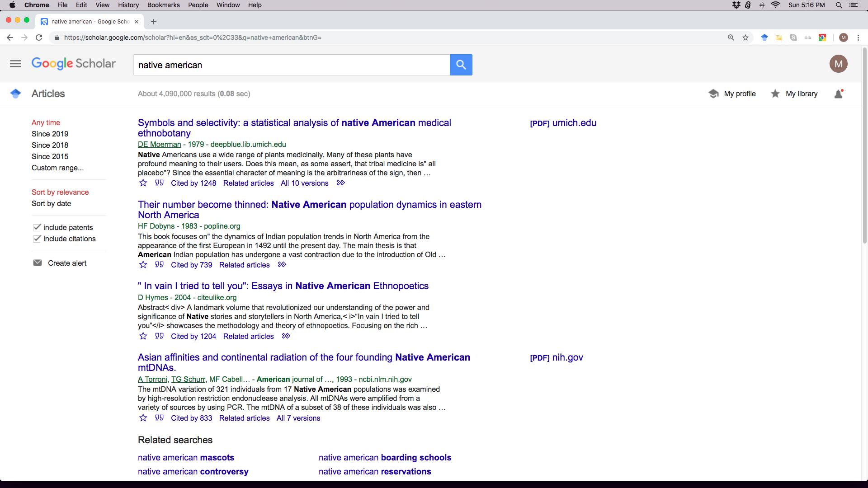Reload the page
Viewport: 868px width, 488px height.
point(39,38)
